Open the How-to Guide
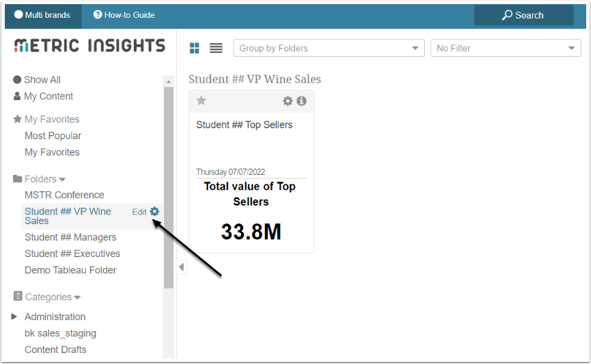Viewport: 591px width, 364px height. point(124,14)
